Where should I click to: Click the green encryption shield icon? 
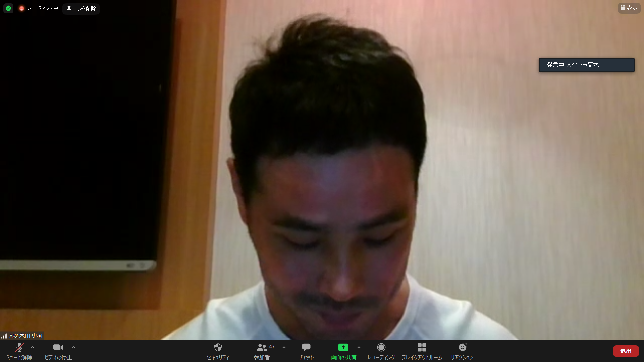coord(8,8)
